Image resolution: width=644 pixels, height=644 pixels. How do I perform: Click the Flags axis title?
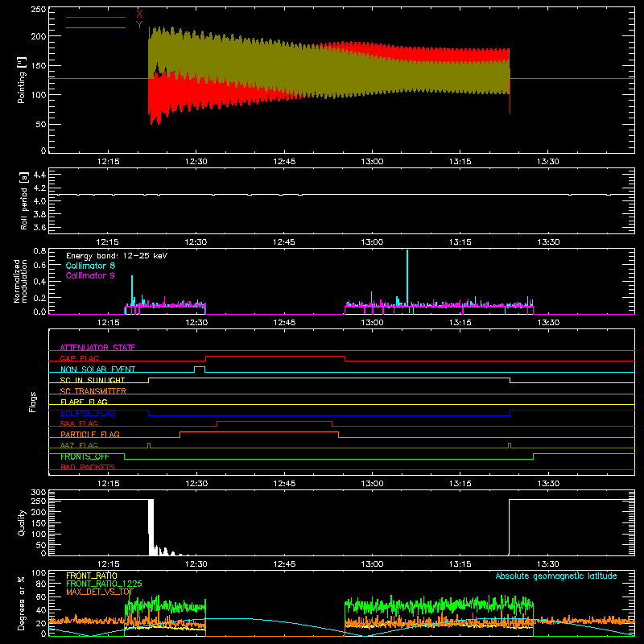[x=33, y=402]
